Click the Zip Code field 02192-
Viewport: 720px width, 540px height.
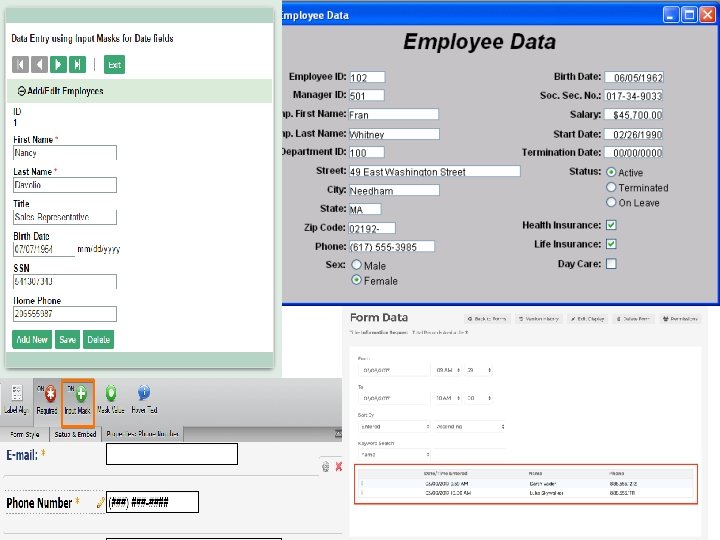(372, 228)
